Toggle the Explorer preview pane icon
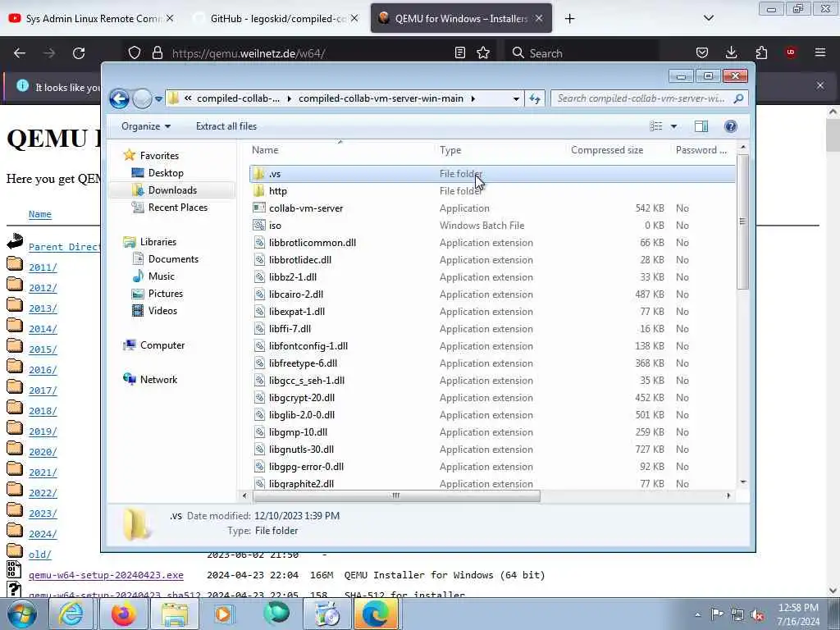 coord(701,126)
